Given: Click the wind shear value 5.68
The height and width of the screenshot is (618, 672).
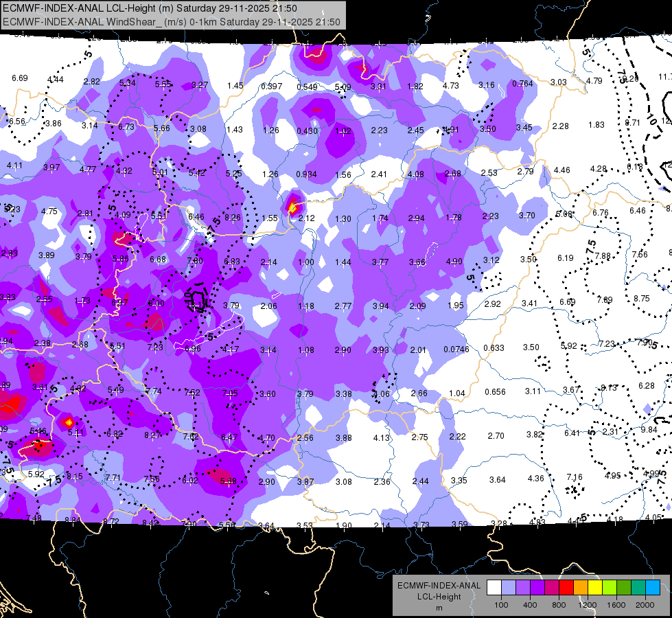Looking at the screenshot, I should tap(229, 481).
